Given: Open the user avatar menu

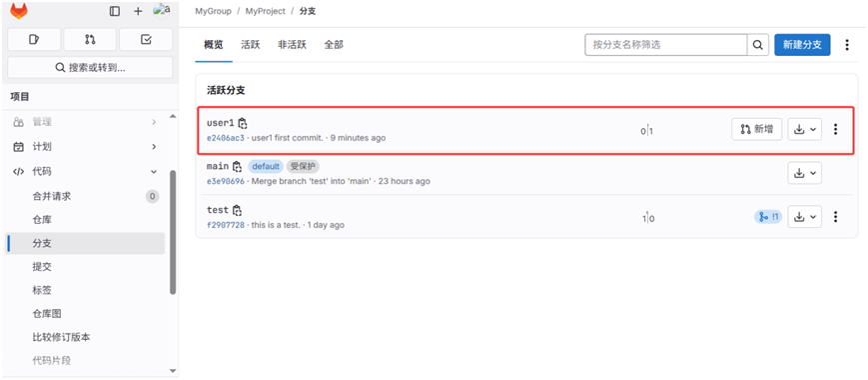Looking at the screenshot, I should click(161, 11).
